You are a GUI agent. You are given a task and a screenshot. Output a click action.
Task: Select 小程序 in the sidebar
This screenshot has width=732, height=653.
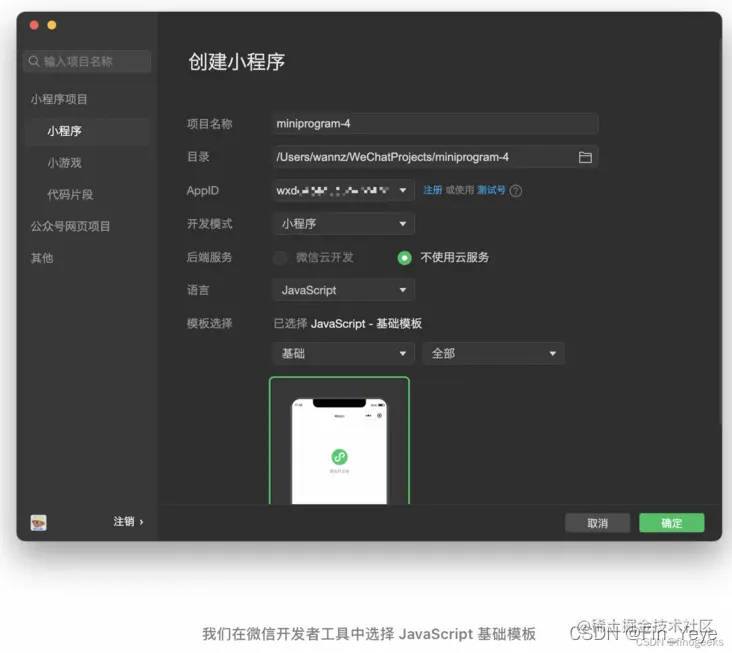88,131
